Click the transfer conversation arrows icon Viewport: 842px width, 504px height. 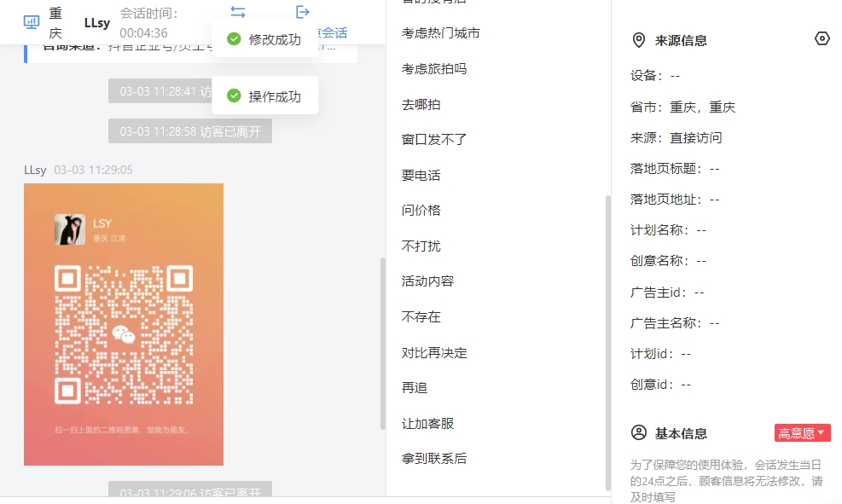pyautogui.click(x=238, y=11)
